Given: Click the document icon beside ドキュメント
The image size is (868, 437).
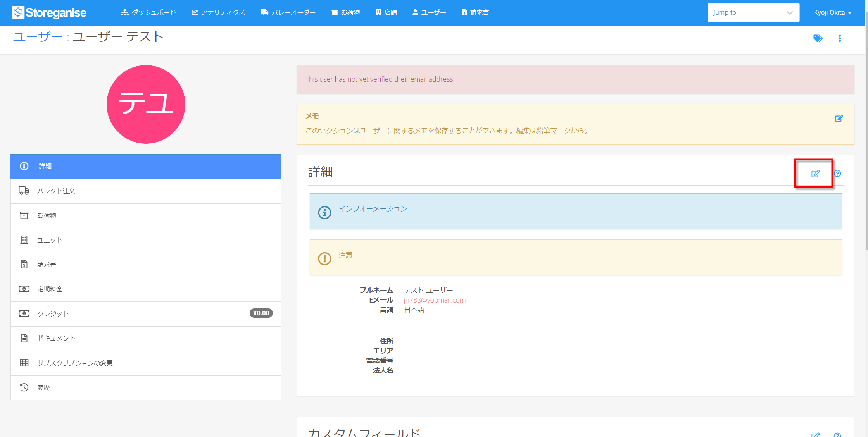Looking at the screenshot, I should [x=24, y=338].
